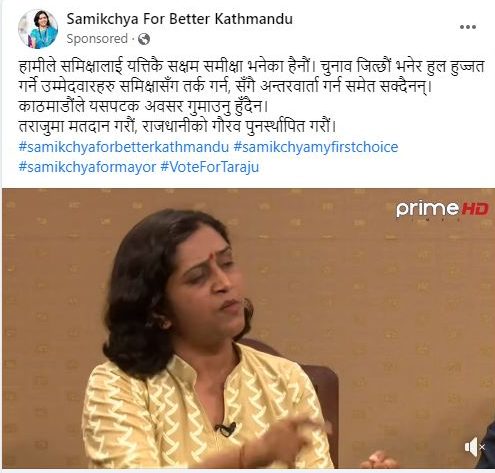Click the lapel microphone in the video
The image size is (495, 473).
pyautogui.click(x=226, y=429)
